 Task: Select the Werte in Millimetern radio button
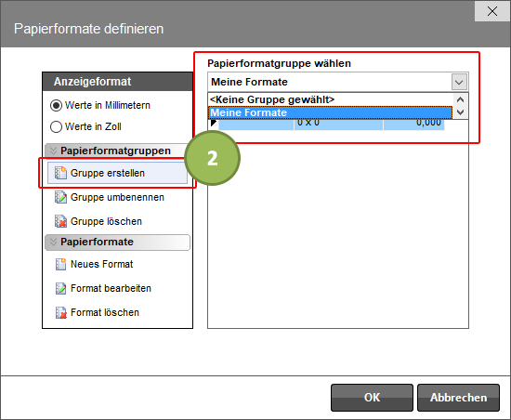tap(56, 105)
